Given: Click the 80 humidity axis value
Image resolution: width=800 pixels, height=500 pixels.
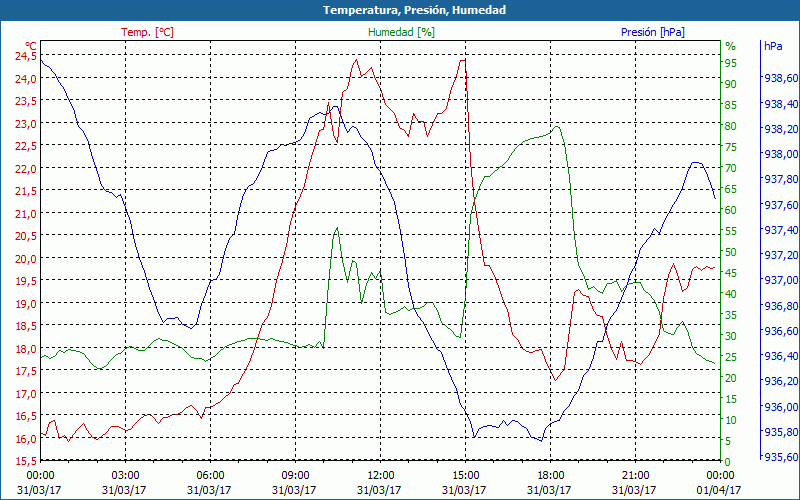Looking at the screenshot, I should tap(731, 126).
